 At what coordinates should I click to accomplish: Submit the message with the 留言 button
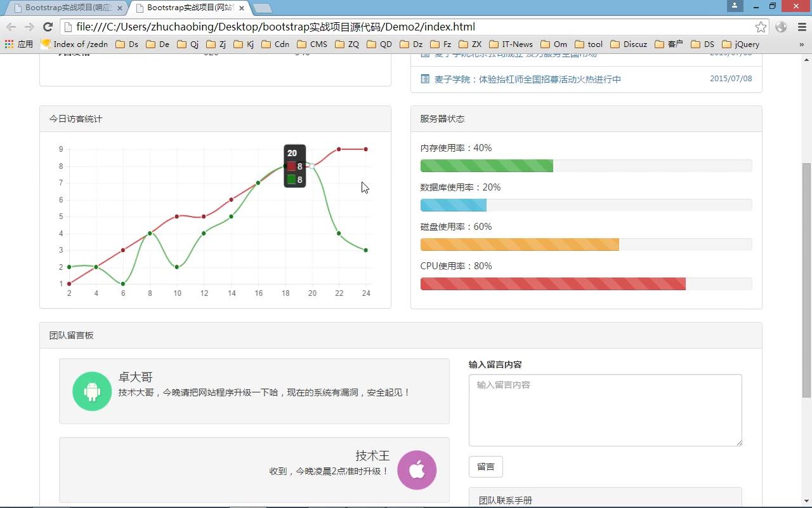click(x=486, y=467)
